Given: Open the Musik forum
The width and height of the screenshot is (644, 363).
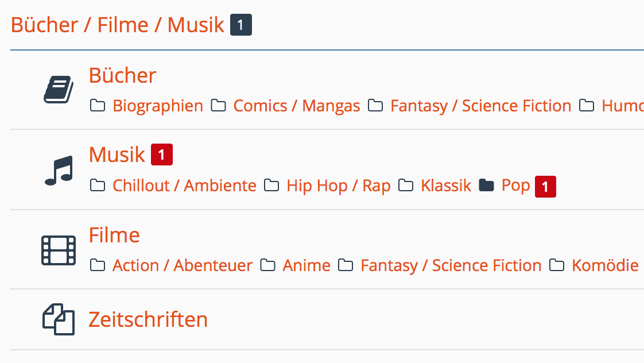Looking at the screenshot, I should pos(117,155).
